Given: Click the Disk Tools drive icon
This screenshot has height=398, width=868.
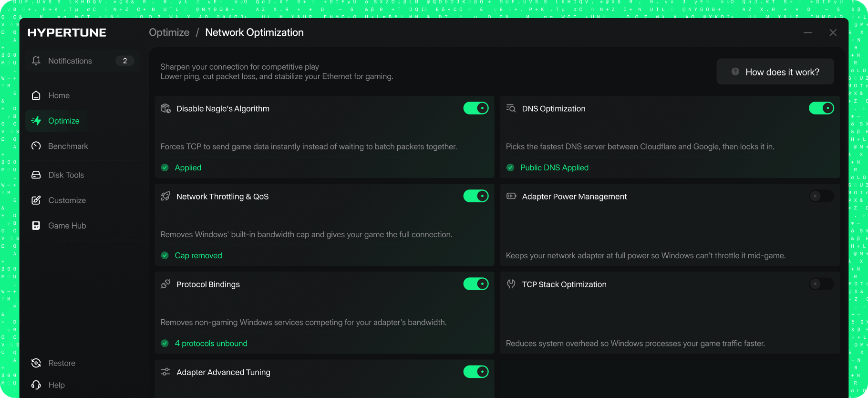Looking at the screenshot, I should [x=36, y=175].
